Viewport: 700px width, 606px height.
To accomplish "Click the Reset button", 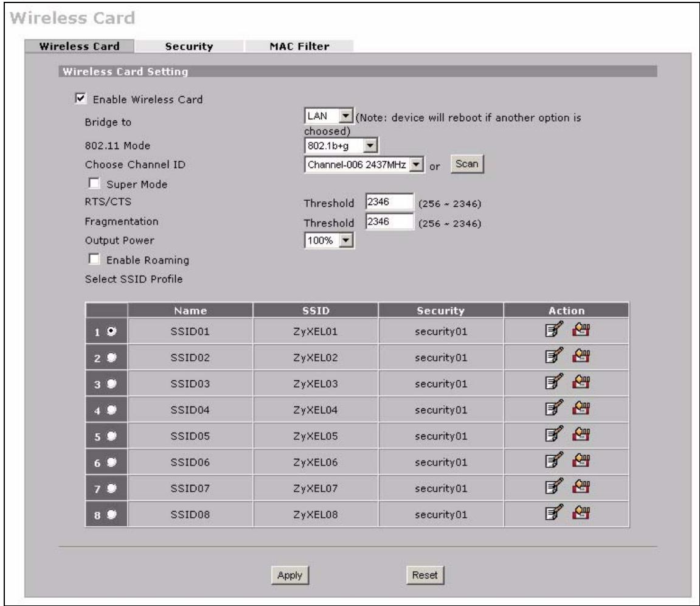I will point(425,575).
